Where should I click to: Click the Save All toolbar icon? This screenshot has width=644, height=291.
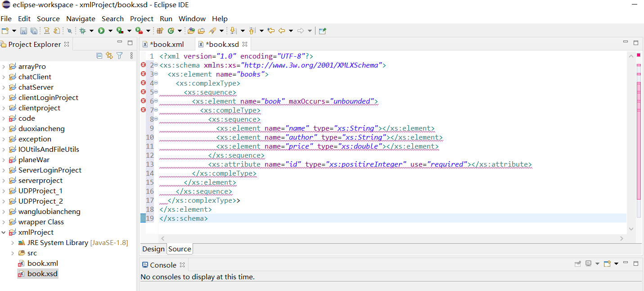coord(34,31)
